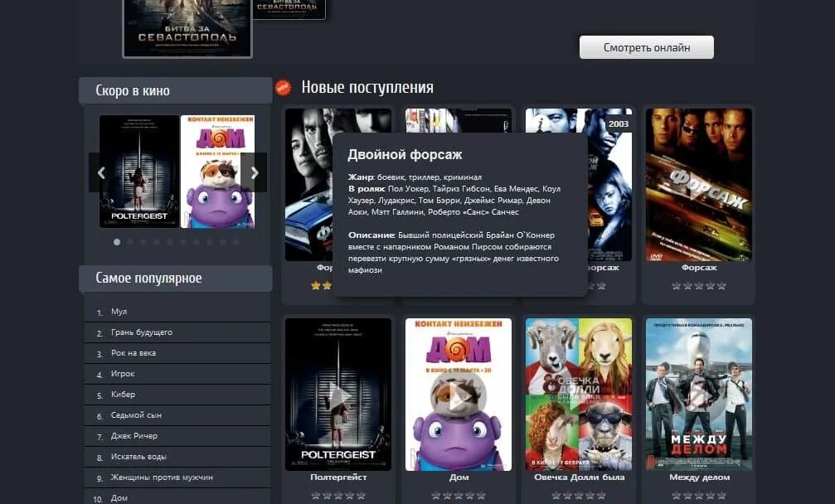Viewport: 835px width, 504px height.
Task: Open the Битва за Севастополь large poster
Action: coord(187,28)
